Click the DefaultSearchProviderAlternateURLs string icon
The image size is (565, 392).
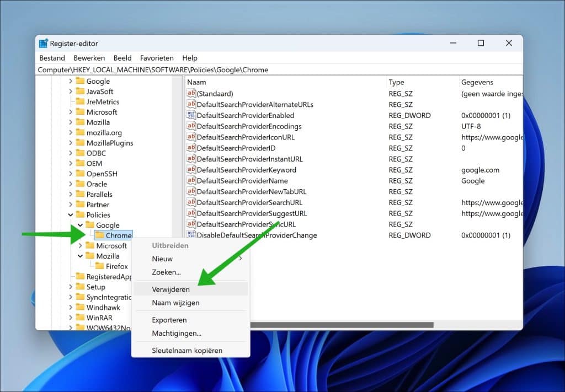(x=191, y=104)
